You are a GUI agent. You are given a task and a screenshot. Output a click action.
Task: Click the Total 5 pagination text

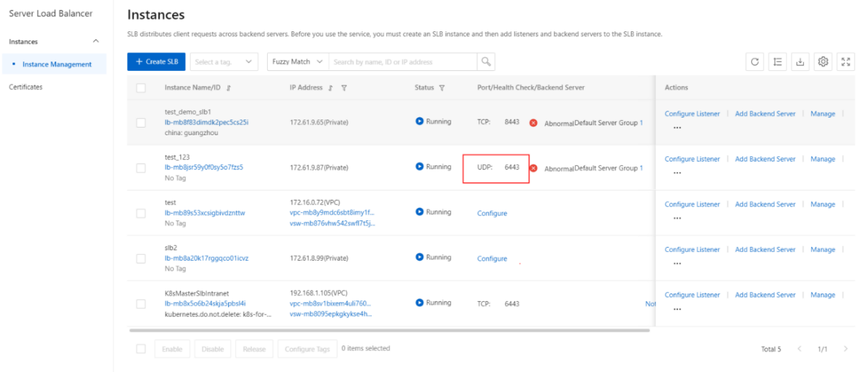pyautogui.click(x=771, y=349)
